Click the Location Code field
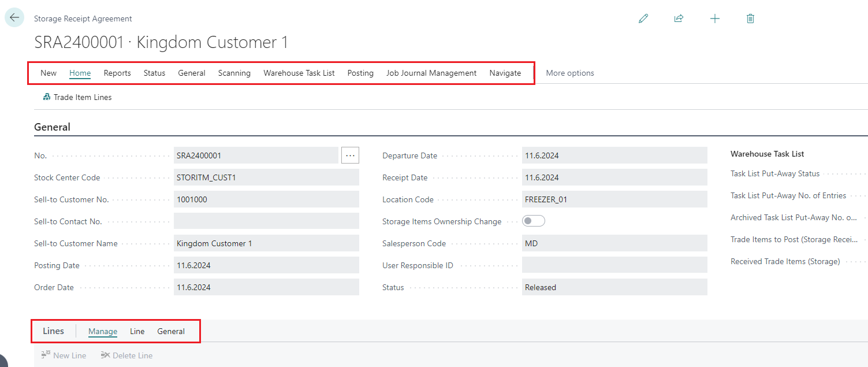Image resolution: width=868 pixels, height=367 pixels. 614,199
